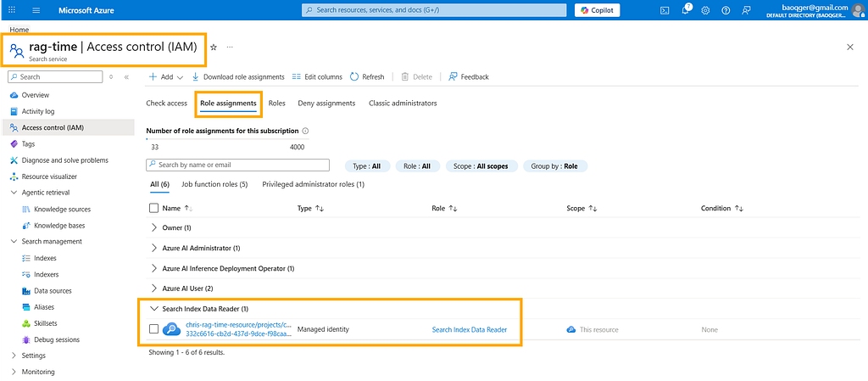This screenshot has height=381, width=868.
Task: Expand Azure AI Inference Deployment Operator group
Action: pos(154,268)
